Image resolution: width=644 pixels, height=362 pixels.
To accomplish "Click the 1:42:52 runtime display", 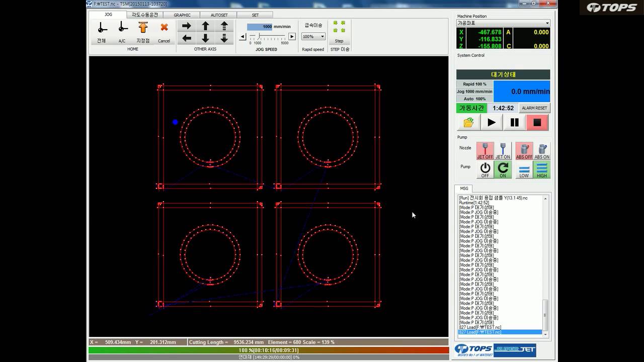I will [x=503, y=108].
